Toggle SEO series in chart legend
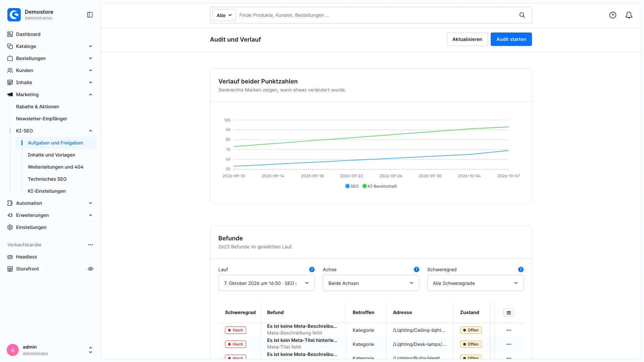This screenshot has height=362, width=644. coord(352,186)
